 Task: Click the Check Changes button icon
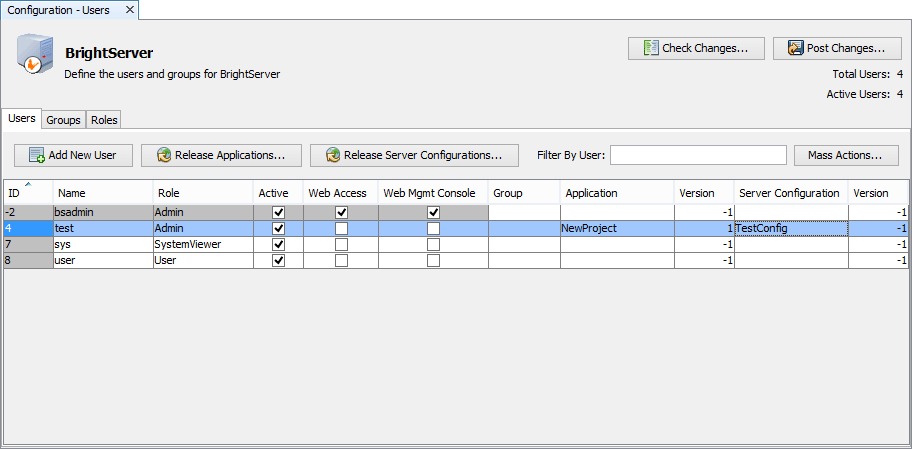[650, 48]
